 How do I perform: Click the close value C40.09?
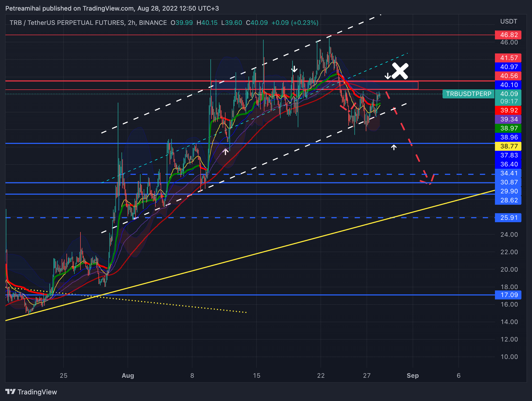point(257,23)
